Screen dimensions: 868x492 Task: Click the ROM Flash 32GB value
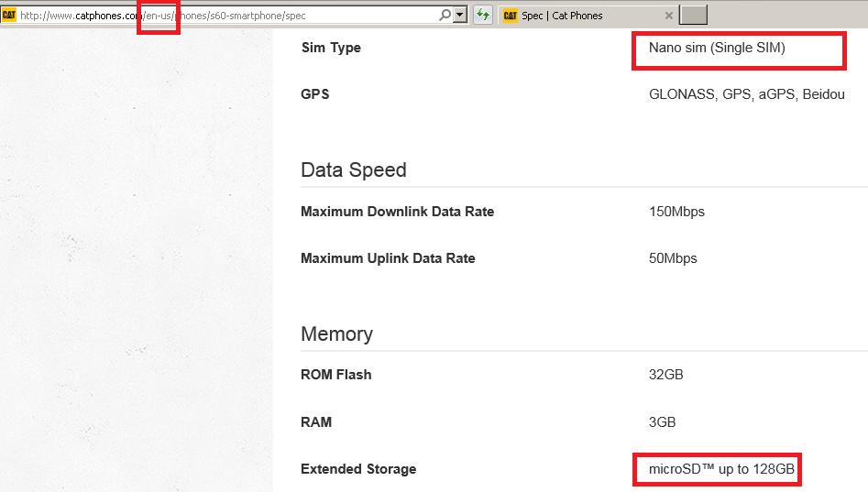pyautogui.click(x=665, y=375)
